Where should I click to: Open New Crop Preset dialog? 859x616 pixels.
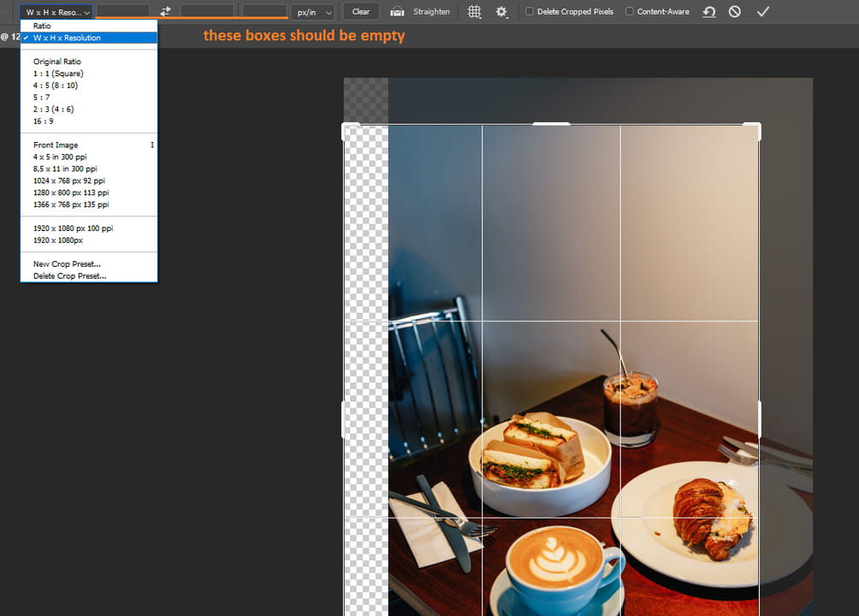(89, 264)
